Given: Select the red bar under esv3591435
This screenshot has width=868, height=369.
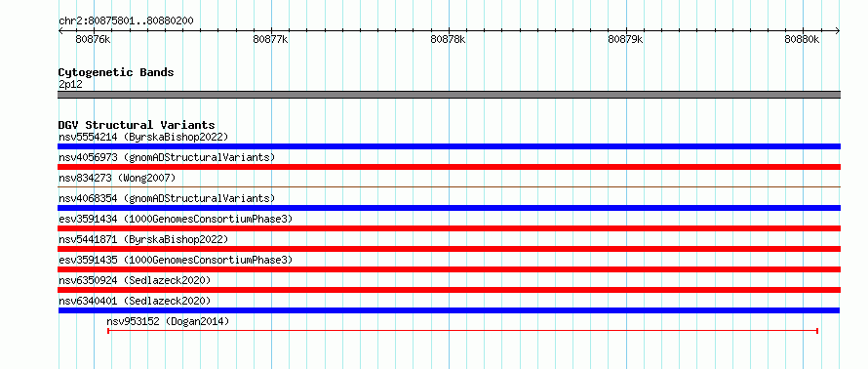Looking at the screenshot, I should click(449, 269).
